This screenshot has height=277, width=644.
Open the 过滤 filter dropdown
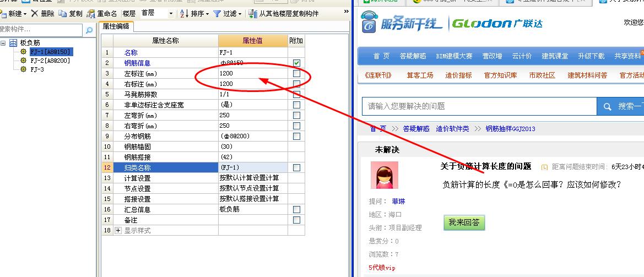(x=240, y=14)
